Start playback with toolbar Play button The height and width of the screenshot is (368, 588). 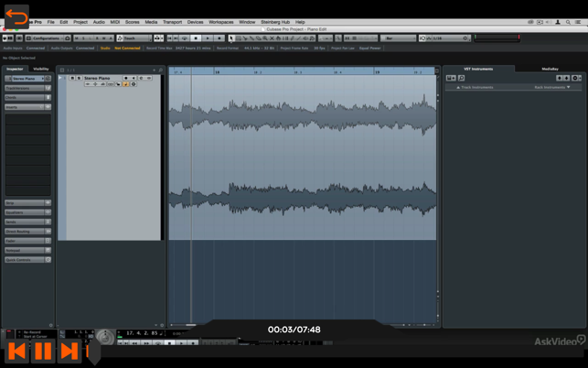[x=208, y=38]
